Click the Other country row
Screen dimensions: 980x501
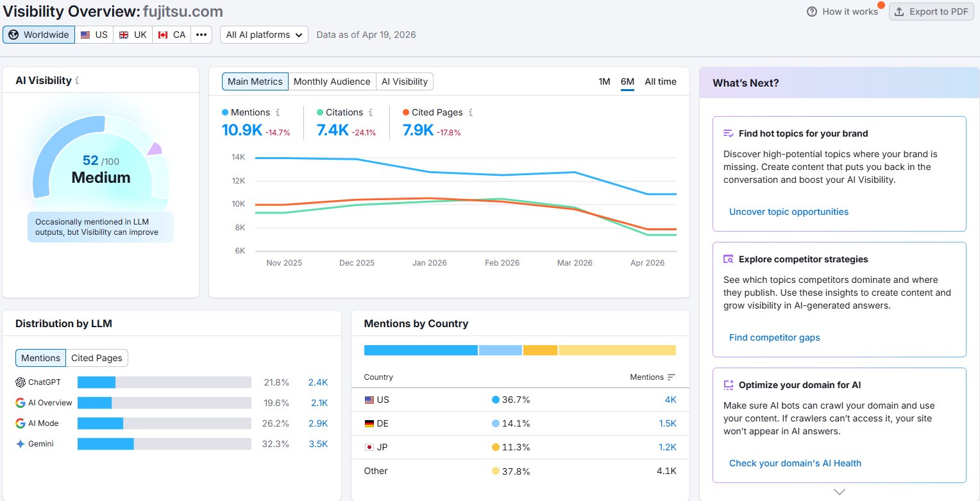pyautogui.click(x=520, y=471)
